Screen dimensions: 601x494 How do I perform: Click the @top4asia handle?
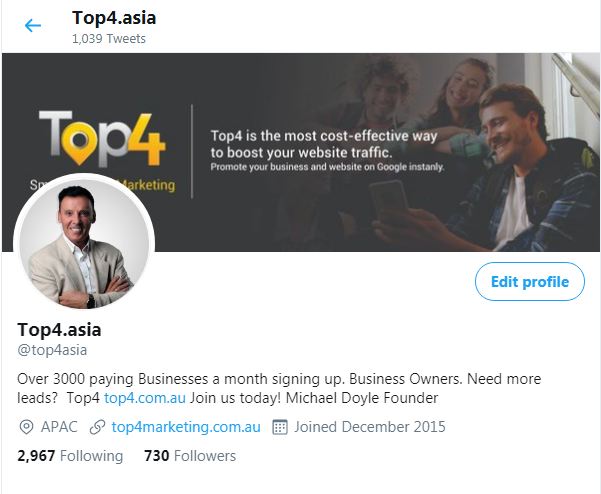(x=53, y=350)
